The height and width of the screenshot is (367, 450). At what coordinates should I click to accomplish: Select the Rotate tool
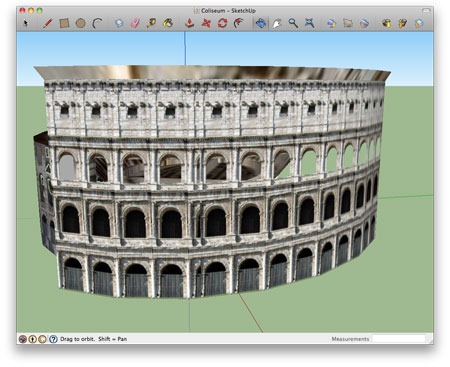click(222, 23)
